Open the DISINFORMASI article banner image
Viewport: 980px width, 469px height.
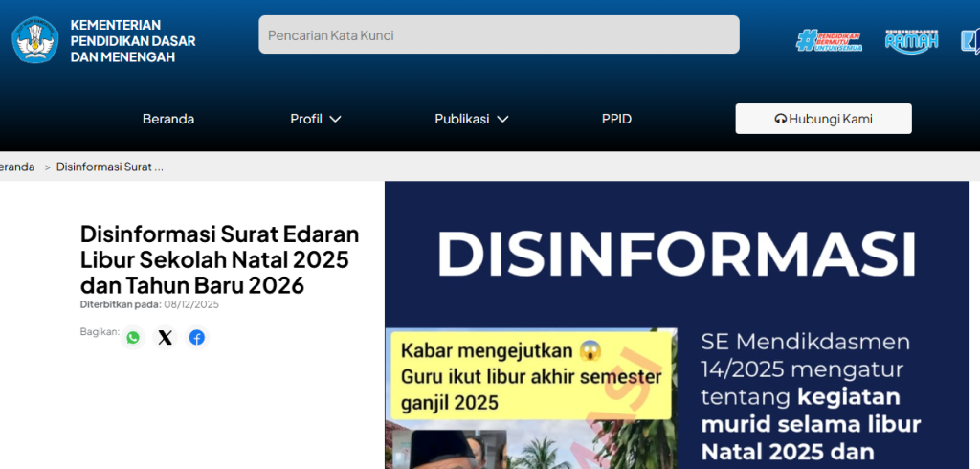coord(677,325)
